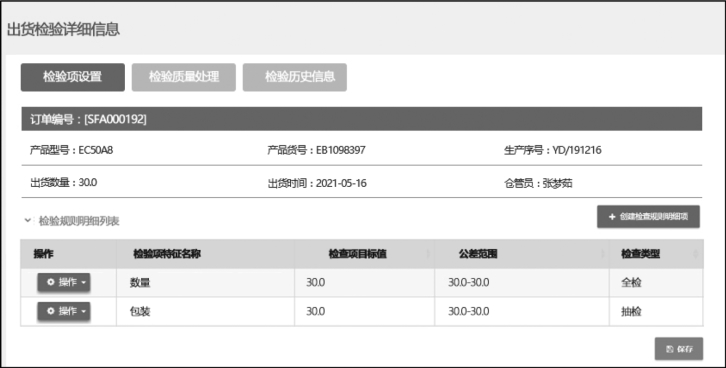Click the production serial text YD/191216
The width and height of the screenshot is (726, 368).
[577, 150]
